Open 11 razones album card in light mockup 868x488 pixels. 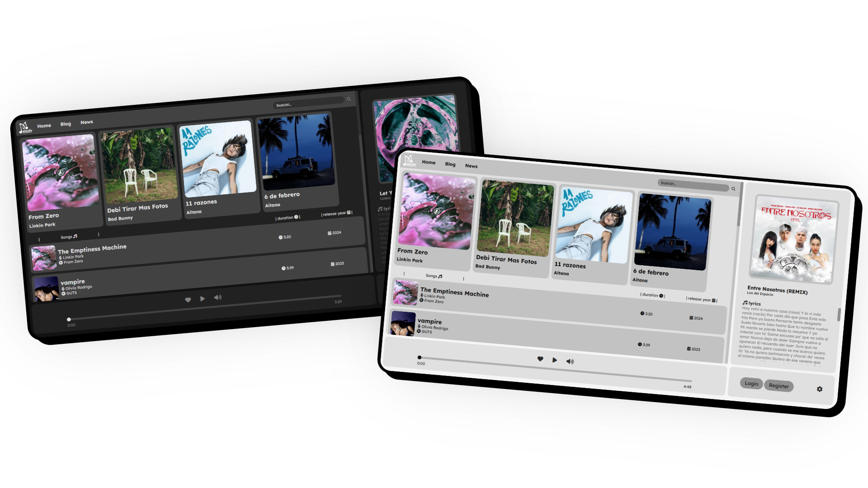click(x=594, y=235)
